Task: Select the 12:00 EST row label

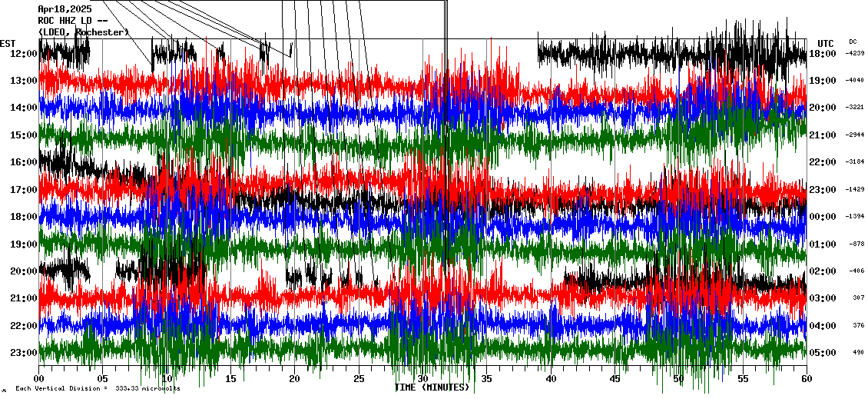Action: pos(24,54)
